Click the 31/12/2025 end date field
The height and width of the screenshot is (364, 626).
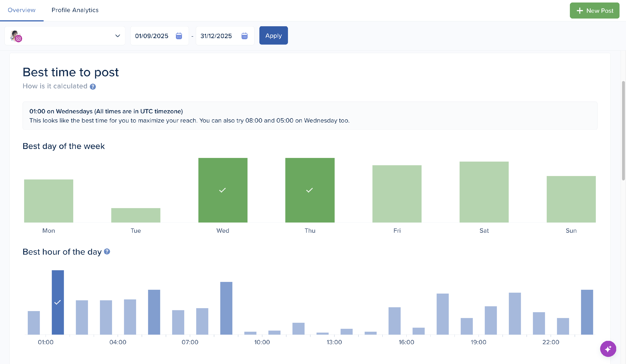coord(216,36)
